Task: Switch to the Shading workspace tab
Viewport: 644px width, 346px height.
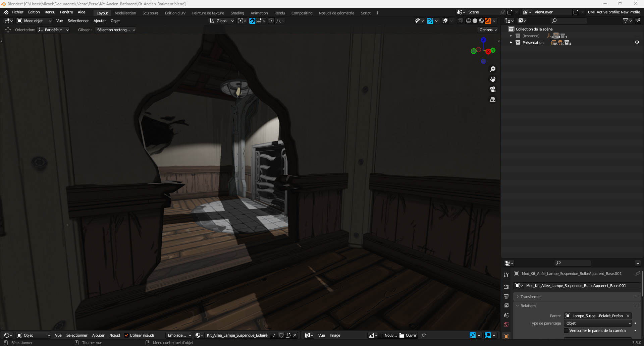Action: click(237, 13)
